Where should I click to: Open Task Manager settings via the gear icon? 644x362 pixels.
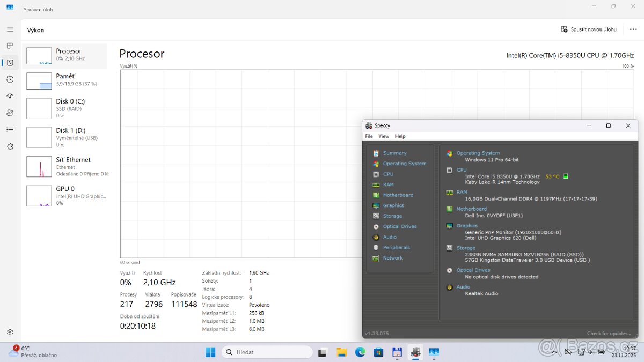[10, 332]
